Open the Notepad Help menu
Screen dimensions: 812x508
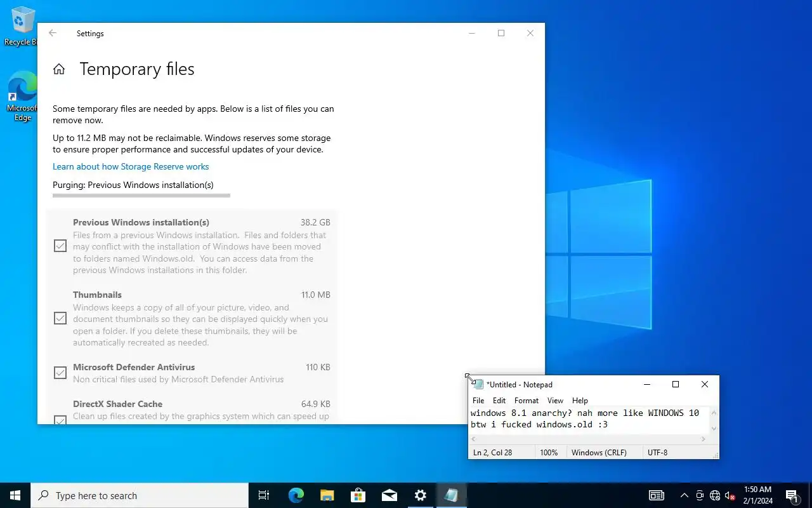point(580,401)
